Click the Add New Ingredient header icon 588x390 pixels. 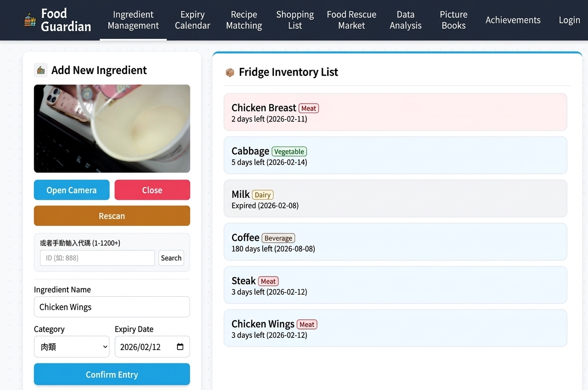pyautogui.click(x=41, y=70)
